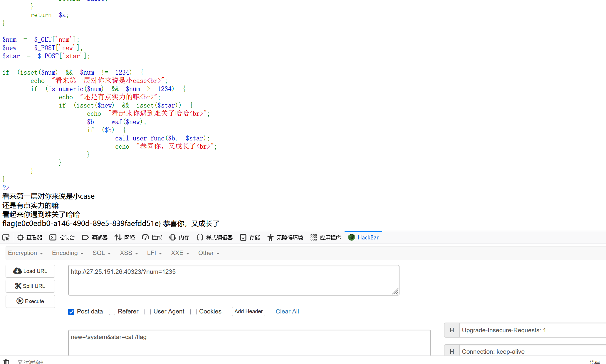
Task: Open the Inspector (查看器) panel
Action: click(30, 237)
